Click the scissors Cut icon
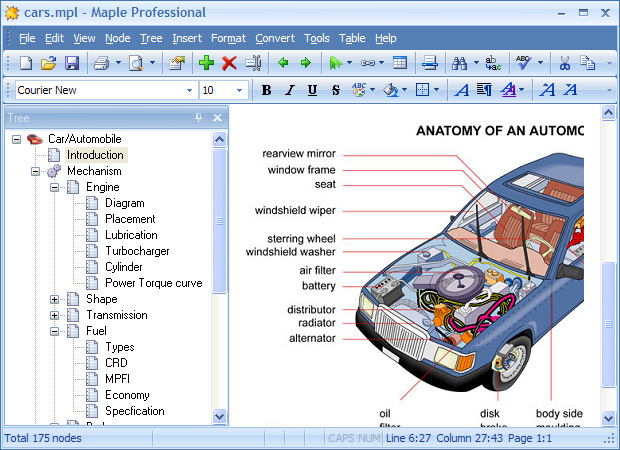The image size is (620, 450). (x=564, y=63)
